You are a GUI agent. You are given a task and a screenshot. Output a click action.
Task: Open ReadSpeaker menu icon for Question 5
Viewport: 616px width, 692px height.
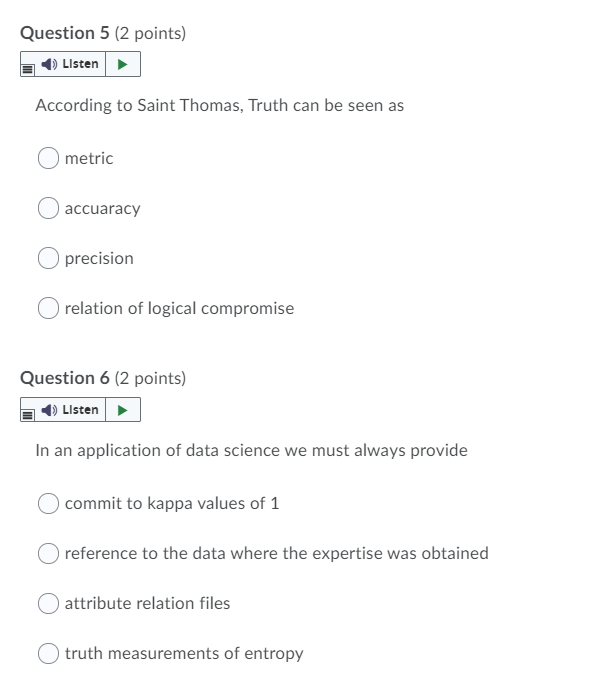point(28,66)
